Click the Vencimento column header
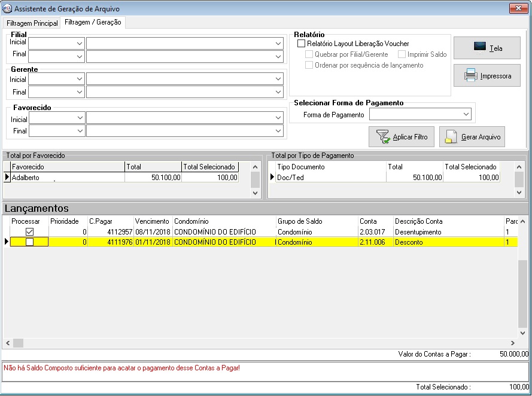532x396 pixels. [152, 221]
